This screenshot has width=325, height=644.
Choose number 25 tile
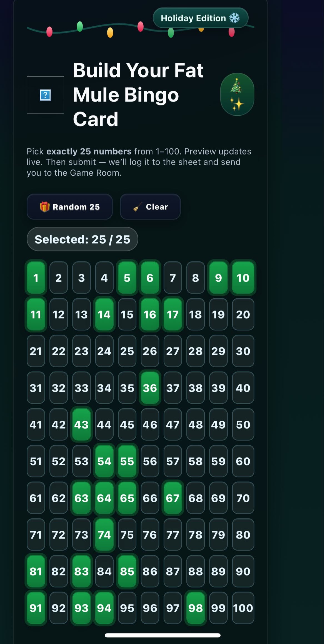tap(127, 351)
